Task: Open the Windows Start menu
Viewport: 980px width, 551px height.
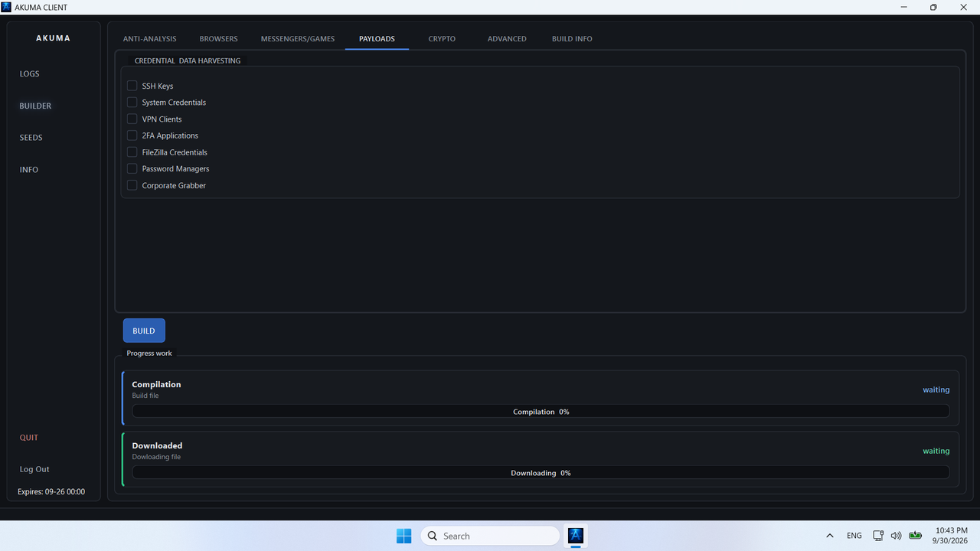Action: coord(403,536)
